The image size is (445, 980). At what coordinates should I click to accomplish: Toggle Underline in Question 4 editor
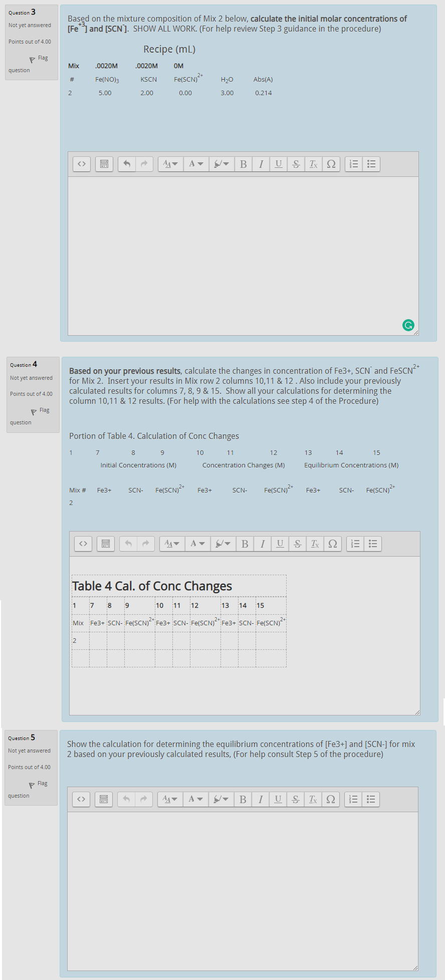tap(280, 544)
